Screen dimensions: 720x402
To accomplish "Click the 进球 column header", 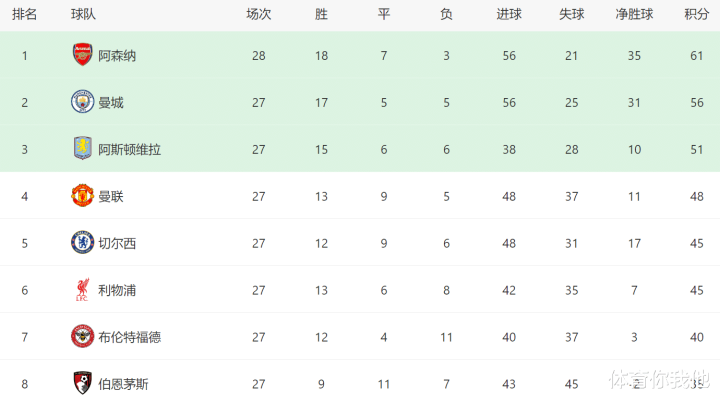I will [509, 14].
